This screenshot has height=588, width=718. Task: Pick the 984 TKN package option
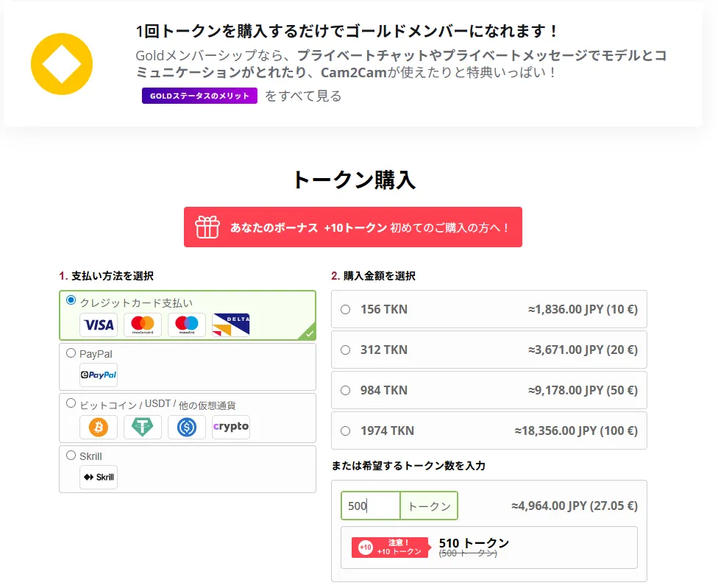click(x=346, y=391)
